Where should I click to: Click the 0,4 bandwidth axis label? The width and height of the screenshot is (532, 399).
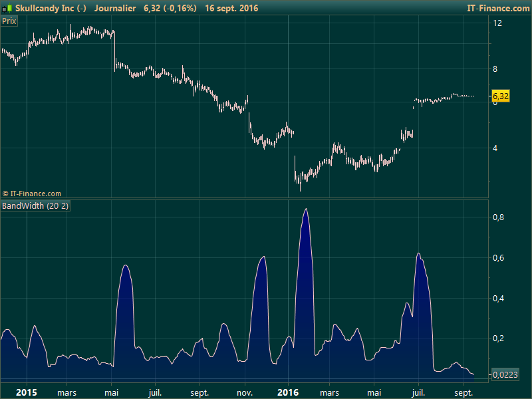(498, 298)
